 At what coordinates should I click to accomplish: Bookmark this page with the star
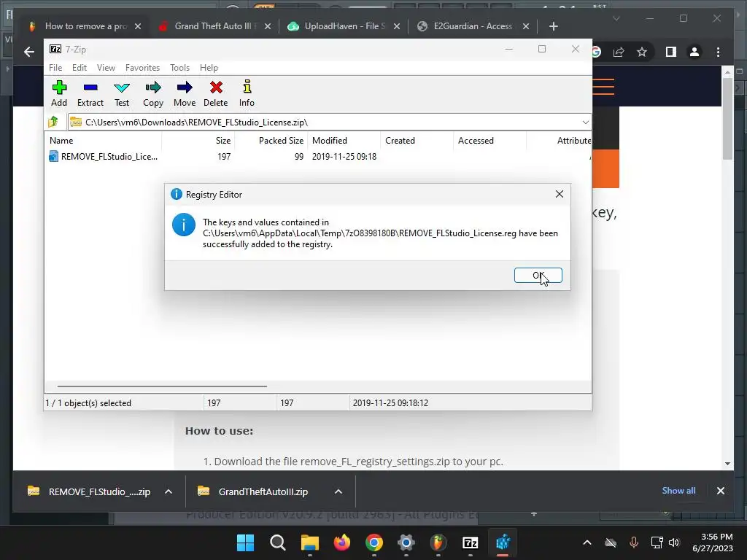coord(642,52)
